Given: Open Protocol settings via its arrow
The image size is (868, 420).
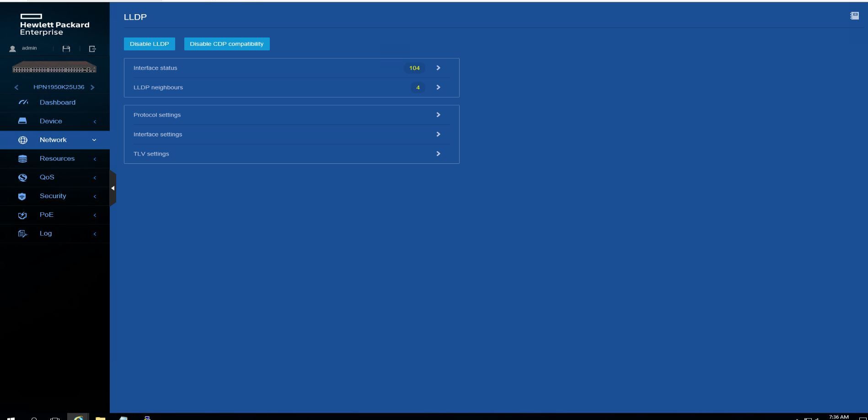Looking at the screenshot, I should (438, 115).
